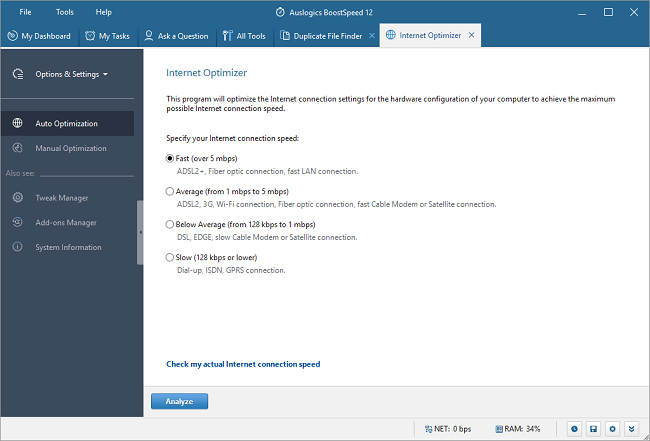Click the Add-ons Manager icon
The image size is (650, 441).
point(17,222)
